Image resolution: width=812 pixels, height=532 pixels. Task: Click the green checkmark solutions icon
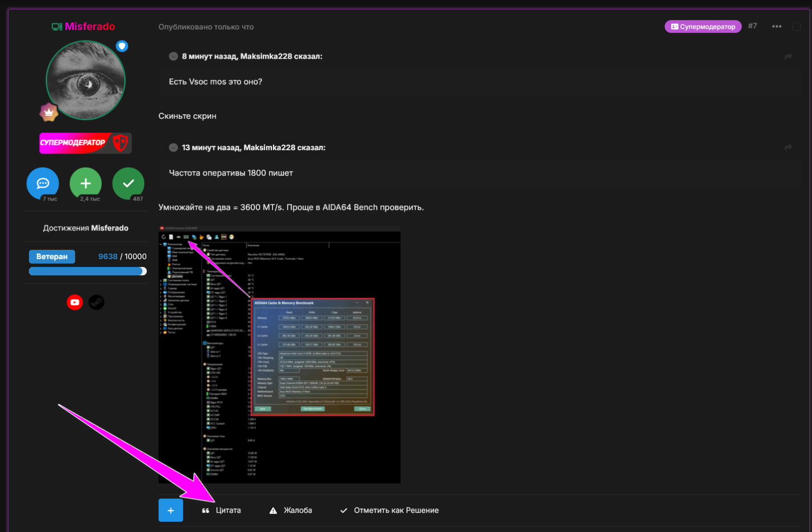tap(128, 184)
